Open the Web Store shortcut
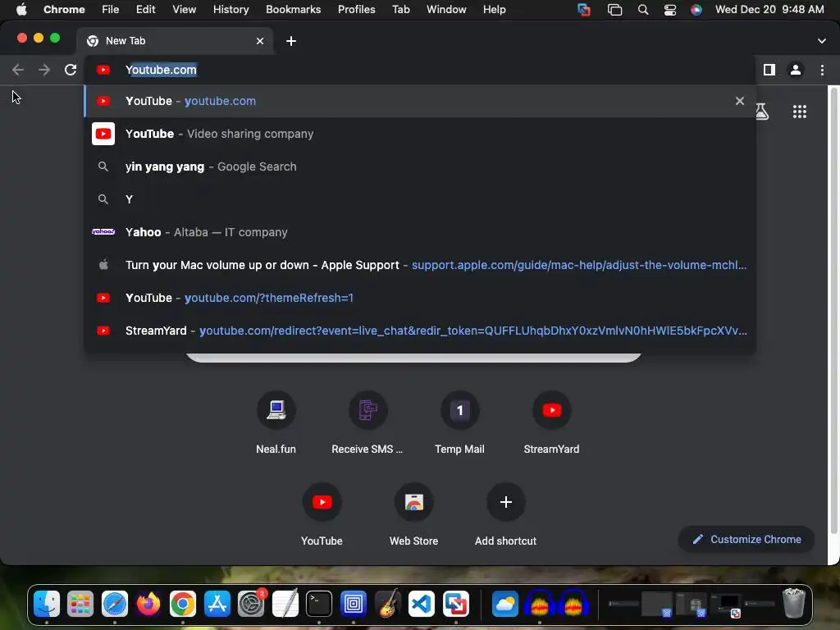 coord(413,515)
